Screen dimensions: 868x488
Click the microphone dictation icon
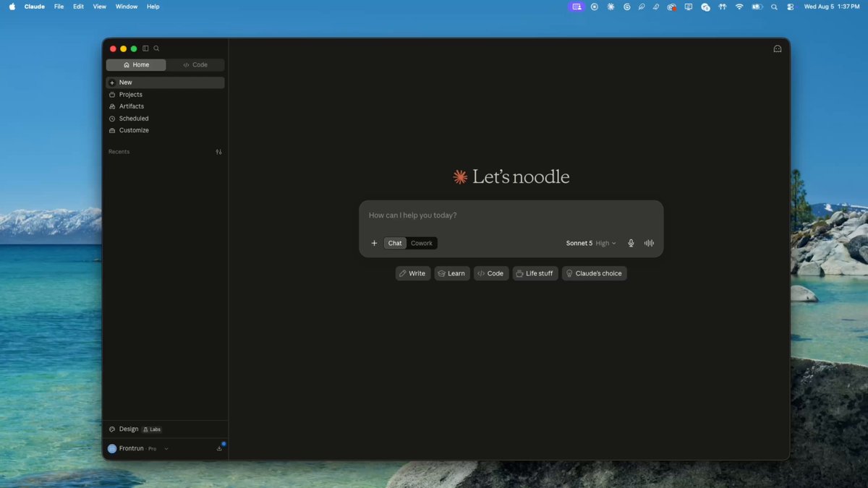point(631,243)
